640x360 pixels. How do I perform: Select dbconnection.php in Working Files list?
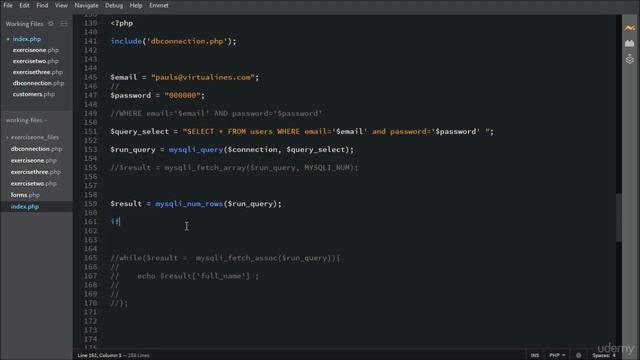pyautogui.click(x=37, y=83)
